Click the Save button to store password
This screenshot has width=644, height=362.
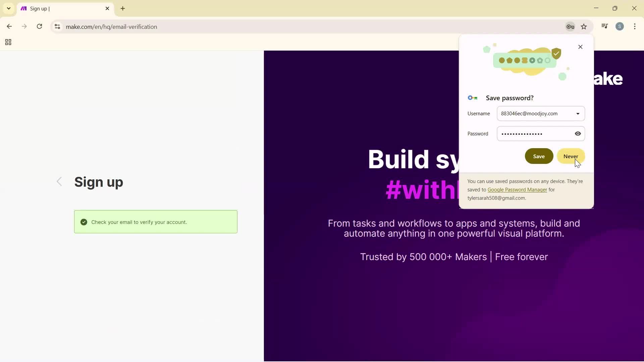(539, 156)
